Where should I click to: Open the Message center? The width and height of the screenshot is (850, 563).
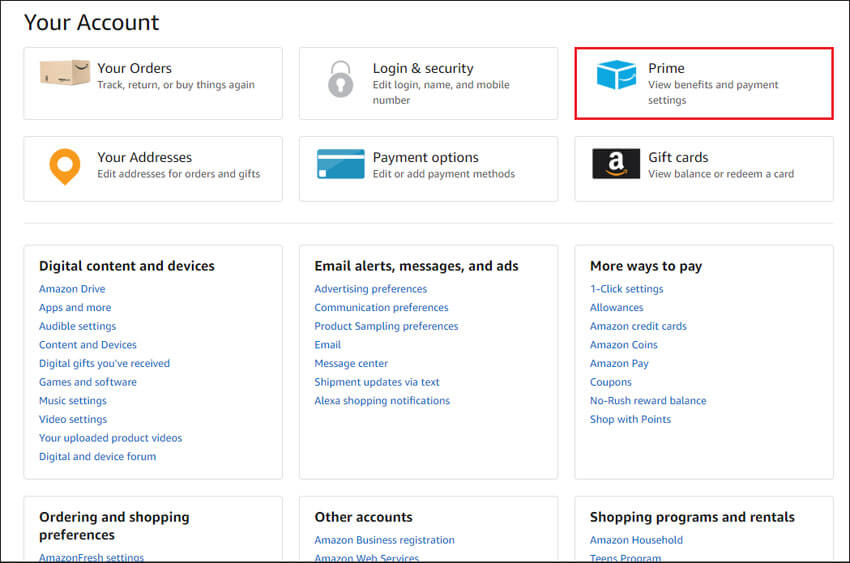coord(351,363)
